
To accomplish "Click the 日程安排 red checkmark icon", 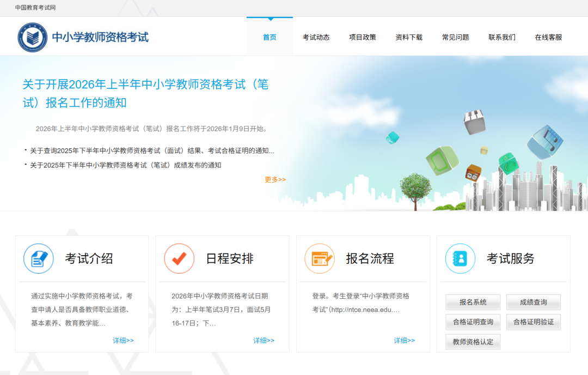I will (179, 258).
